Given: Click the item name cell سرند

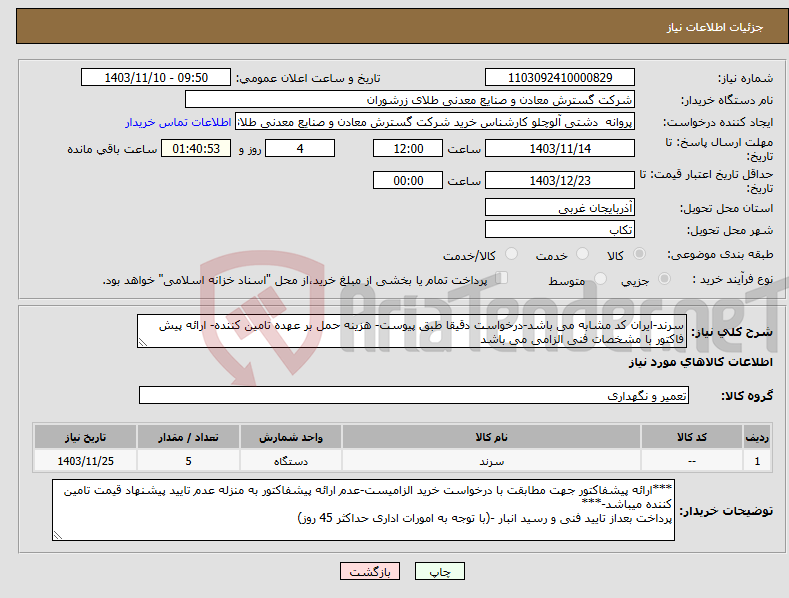Looking at the screenshot, I should coord(491,461).
